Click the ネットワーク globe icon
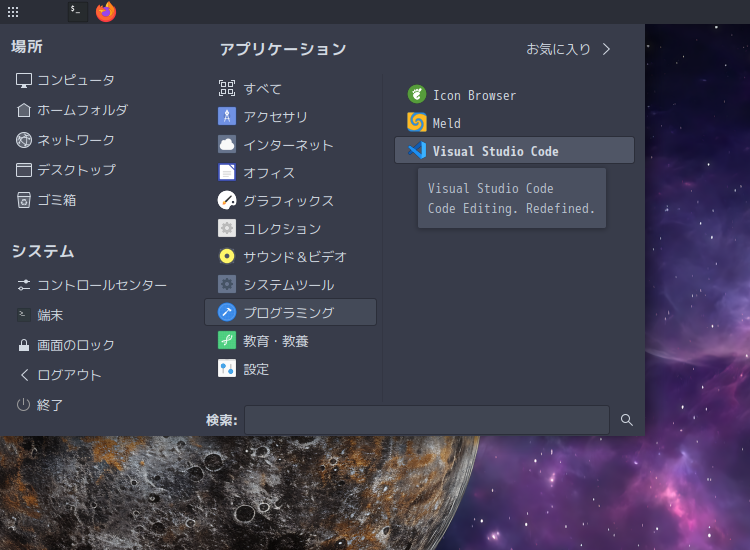 click(24, 140)
